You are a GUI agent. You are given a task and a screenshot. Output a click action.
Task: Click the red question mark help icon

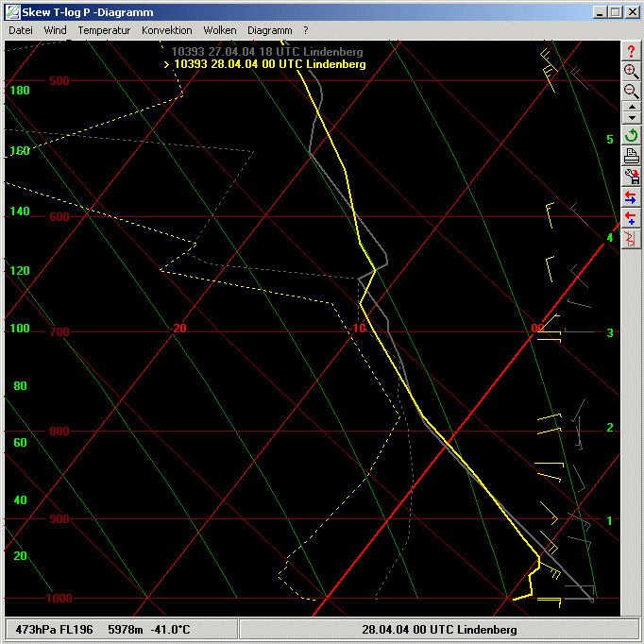pos(632,51)
